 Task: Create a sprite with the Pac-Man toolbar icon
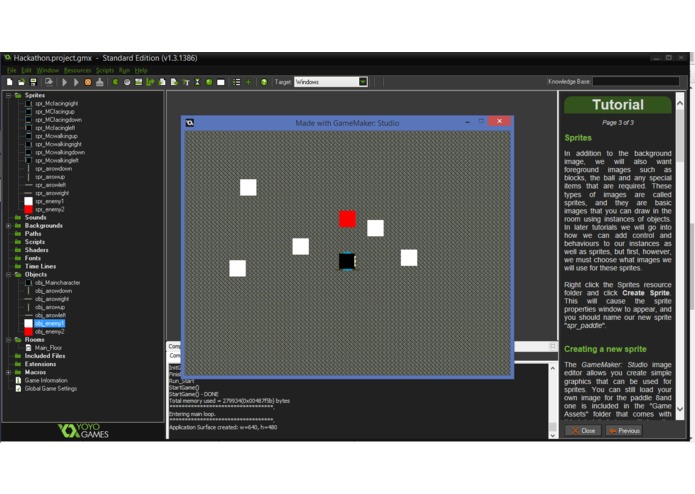115,82
